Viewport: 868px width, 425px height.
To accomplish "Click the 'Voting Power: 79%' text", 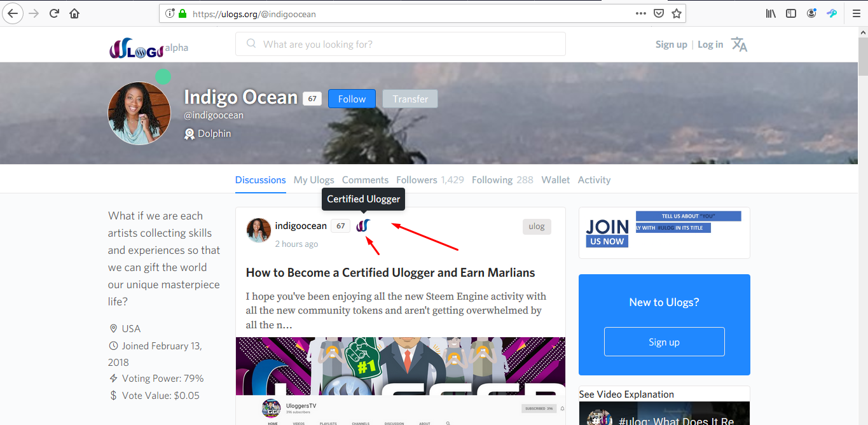I will pos(163,379).
